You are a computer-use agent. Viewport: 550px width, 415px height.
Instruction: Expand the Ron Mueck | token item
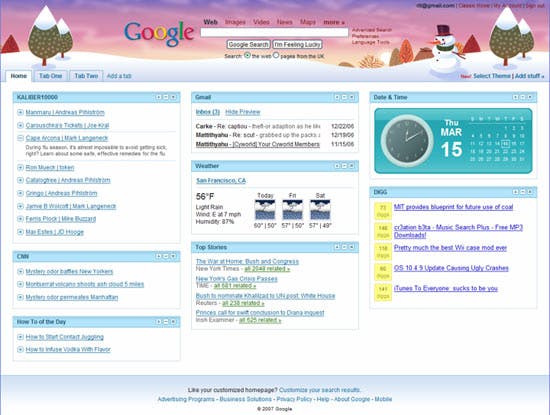coord(20,167)
